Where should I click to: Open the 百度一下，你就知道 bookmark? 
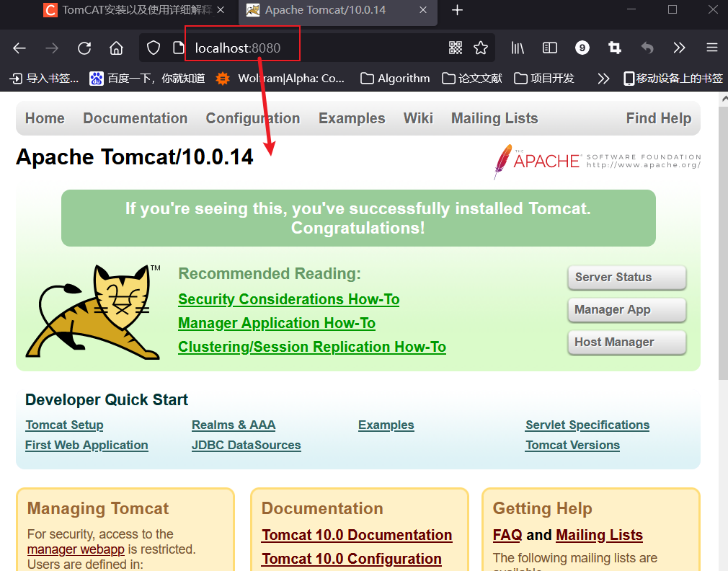147,79
